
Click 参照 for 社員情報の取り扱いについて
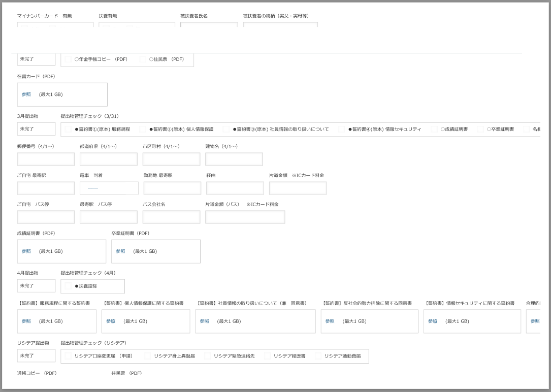point(205,321)
